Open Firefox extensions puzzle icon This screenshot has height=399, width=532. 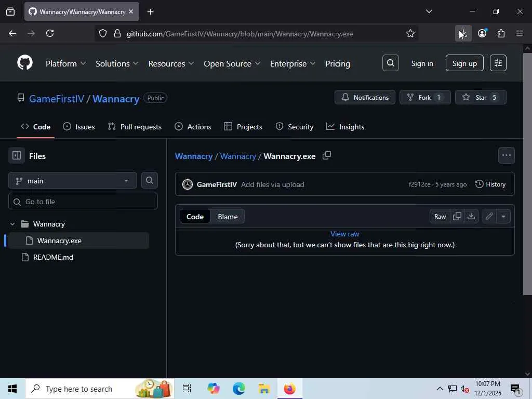tap(501, 33)
